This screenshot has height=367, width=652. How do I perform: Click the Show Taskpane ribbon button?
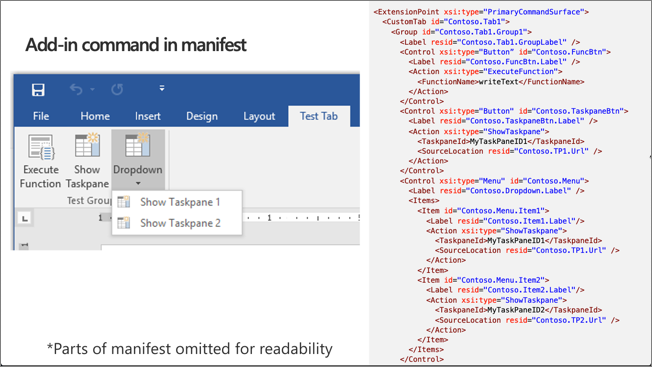87,161
